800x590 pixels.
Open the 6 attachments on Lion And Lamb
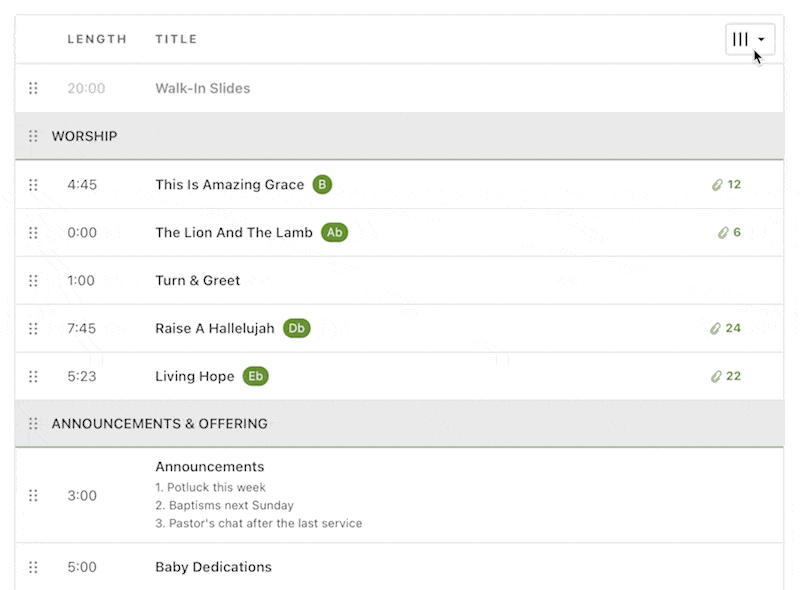coord(729,233)
